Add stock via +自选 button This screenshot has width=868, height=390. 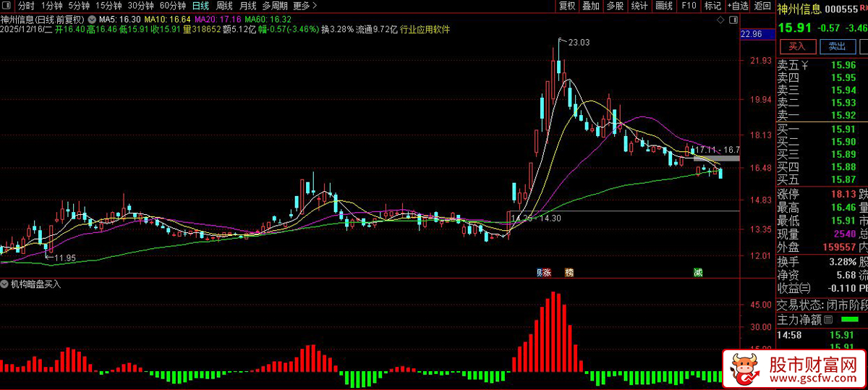tap(737, 6)
